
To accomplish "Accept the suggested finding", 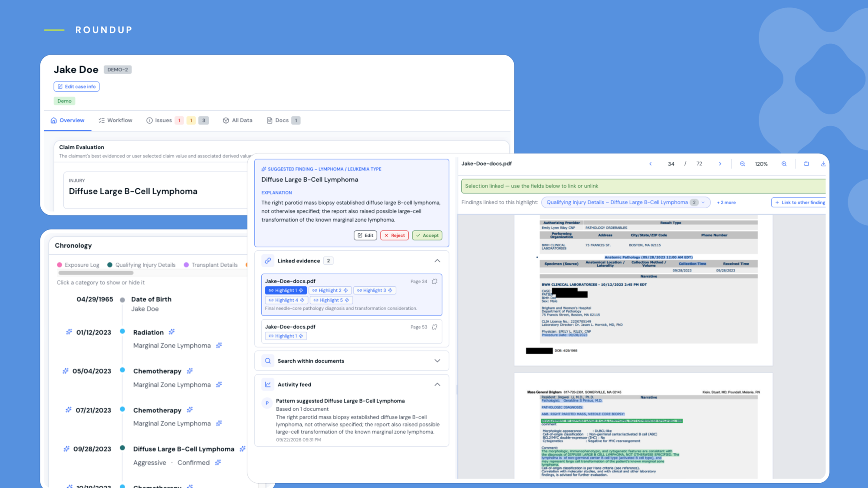I will [427, 236].
